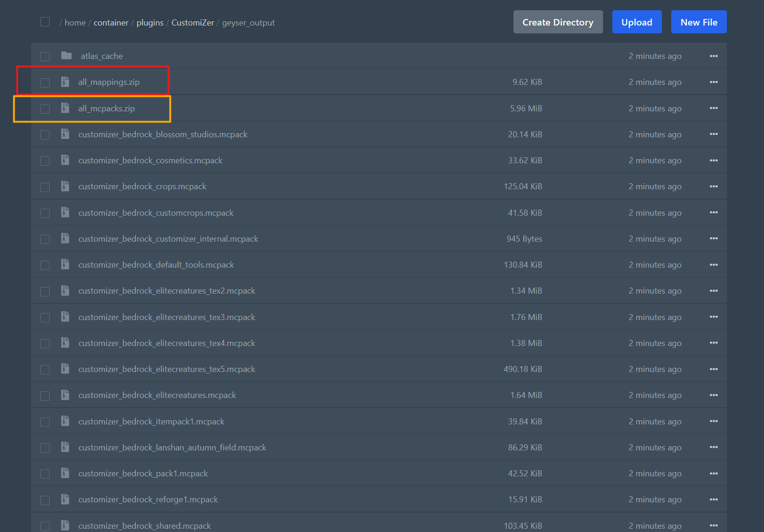Tick the all_mcpacks.zip checkbox
The image size is (764, 532).
45,109
